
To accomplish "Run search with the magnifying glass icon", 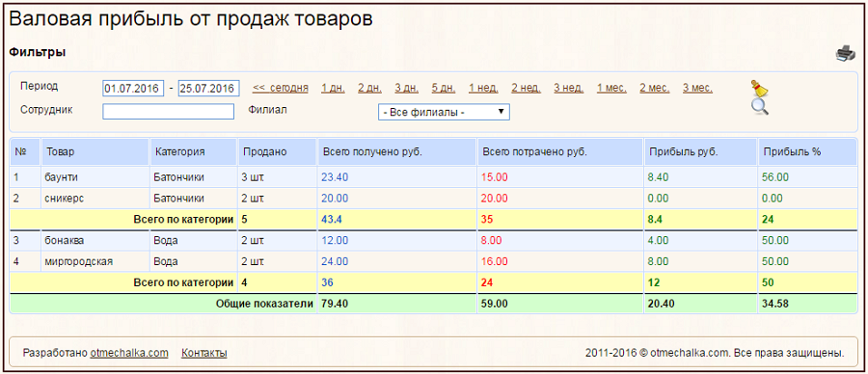I will click(x=760, y=106).
